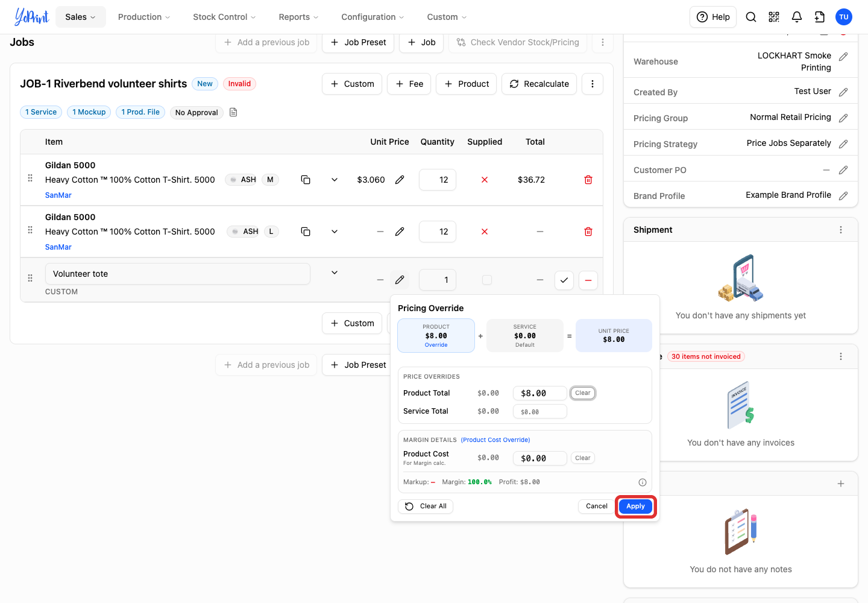The height and width of the screenshot is (603, 868).
Task: Open the Sales dropdown menu
Action: (x=81, y=17)
